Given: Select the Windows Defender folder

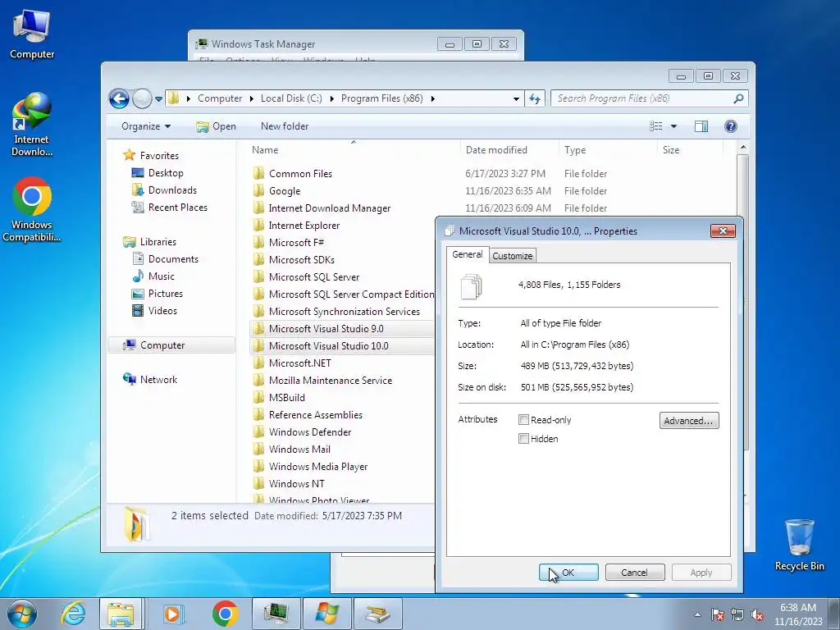Looking at the screenshot, I should click(302, 431).
